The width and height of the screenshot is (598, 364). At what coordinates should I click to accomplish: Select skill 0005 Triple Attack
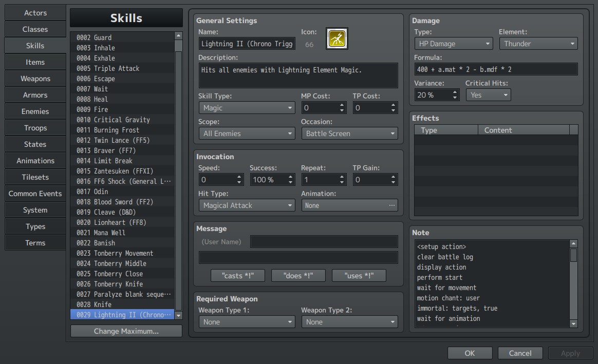coord(122,68)
